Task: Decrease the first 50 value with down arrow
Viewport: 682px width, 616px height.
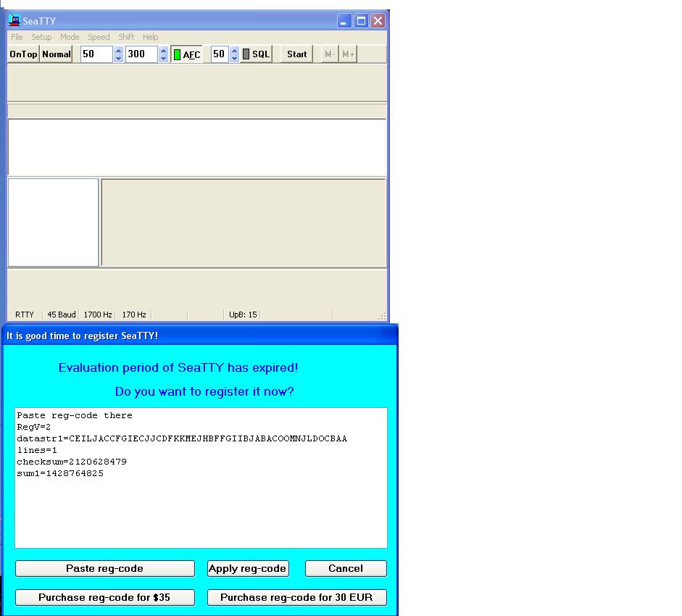Action: 118,58
